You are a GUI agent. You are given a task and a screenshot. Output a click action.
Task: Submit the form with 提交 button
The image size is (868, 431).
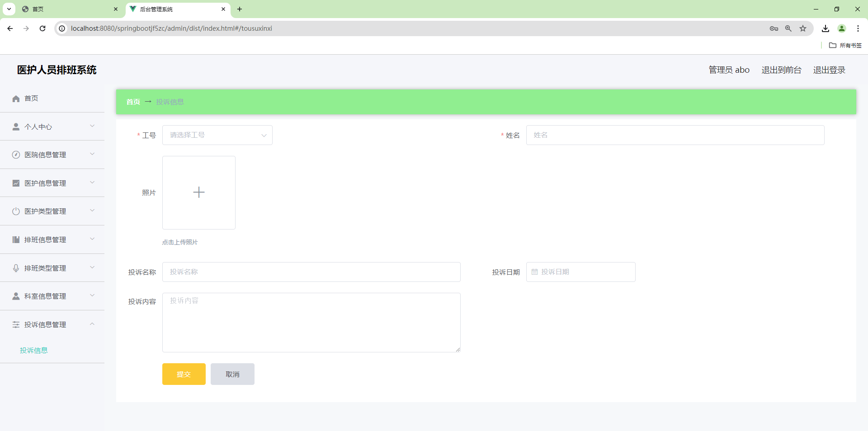(x=184, y=374)
